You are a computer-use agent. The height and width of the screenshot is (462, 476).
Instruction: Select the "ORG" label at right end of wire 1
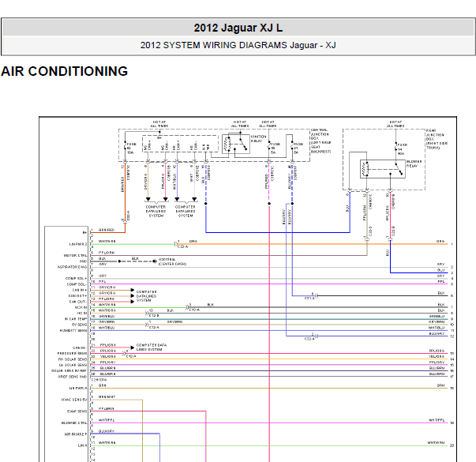(x=440, y=241)
